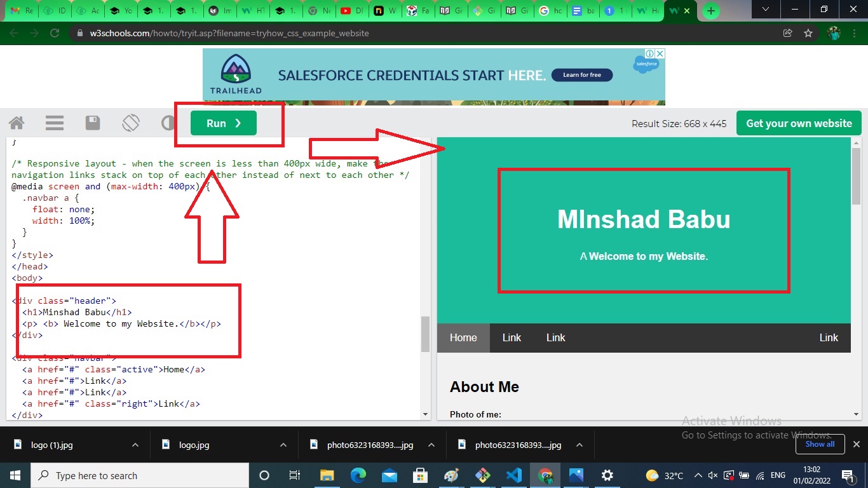Screen dimensions: 868x488
Task: Change result orientation with the rotate icon
Action: pos(131,123)
